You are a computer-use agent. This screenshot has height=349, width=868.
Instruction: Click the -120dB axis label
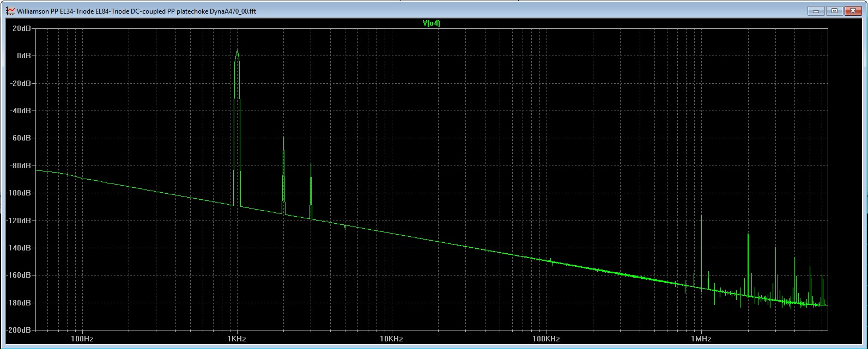click(19, 221)
